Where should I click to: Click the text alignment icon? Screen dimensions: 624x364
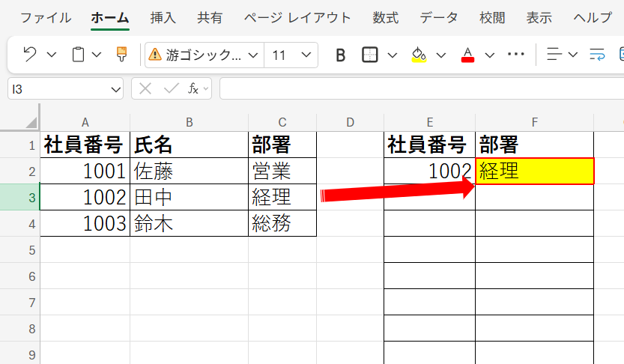tap(554, 55)
